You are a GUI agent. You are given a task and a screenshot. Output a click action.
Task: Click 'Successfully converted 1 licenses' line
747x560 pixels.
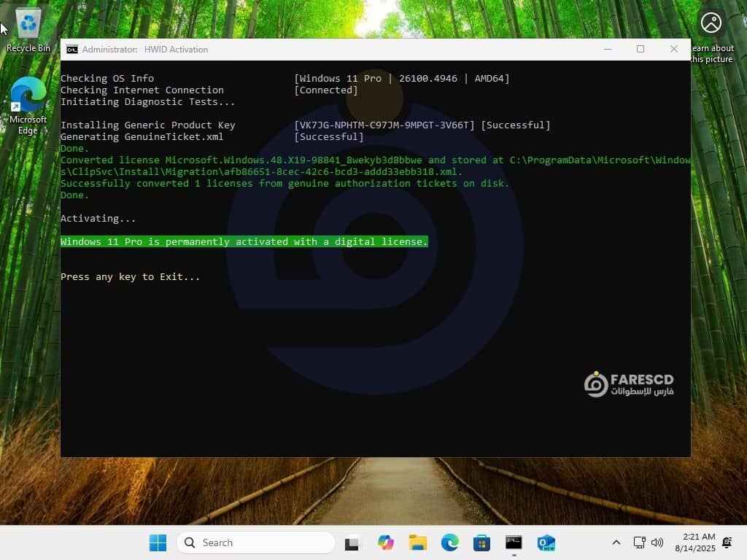[x=285, y=183]
